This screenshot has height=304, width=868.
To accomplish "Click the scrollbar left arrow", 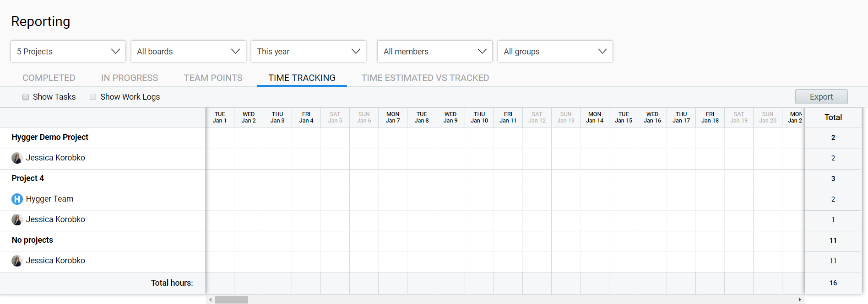I will coord(210,300).
